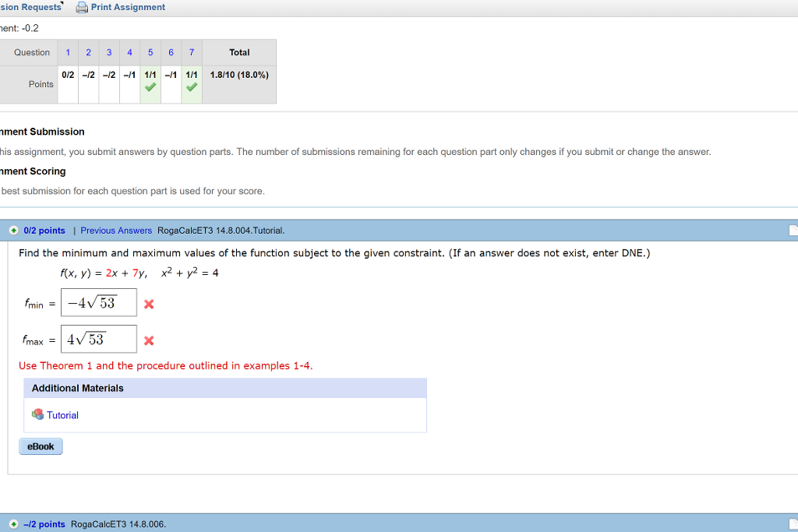This screenshot has width=798, height=532.
Task: Expand question RogaCalcET3 14.8.006 with the plus icon
Action: point(13,524)
